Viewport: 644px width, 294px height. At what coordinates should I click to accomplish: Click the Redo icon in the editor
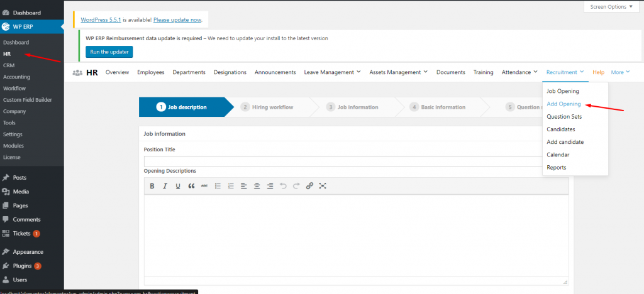pos(296,186)
